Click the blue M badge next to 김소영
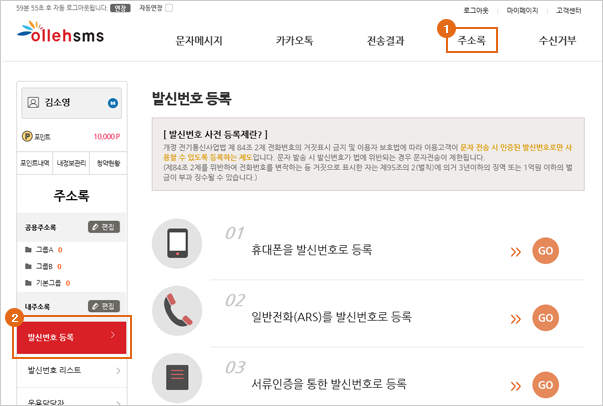 click(x=113, y=103)
